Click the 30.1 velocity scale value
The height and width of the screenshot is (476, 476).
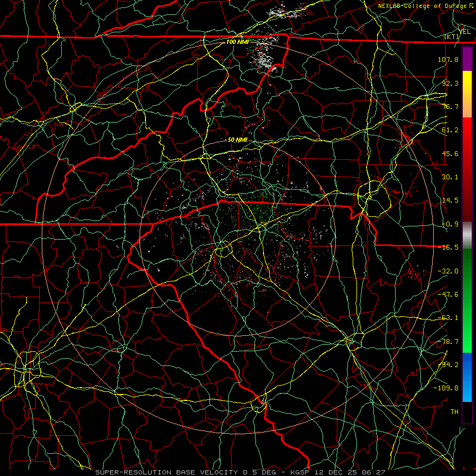click(x=450, y=177)
